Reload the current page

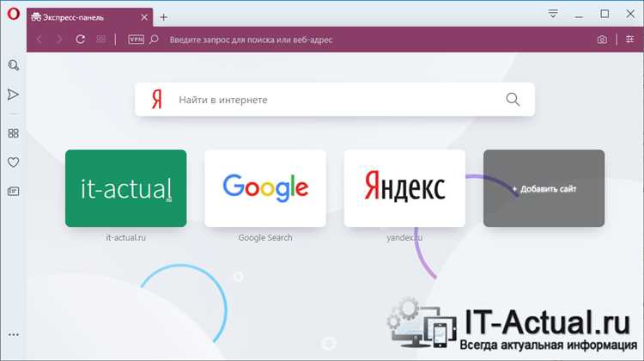[81, 40]
